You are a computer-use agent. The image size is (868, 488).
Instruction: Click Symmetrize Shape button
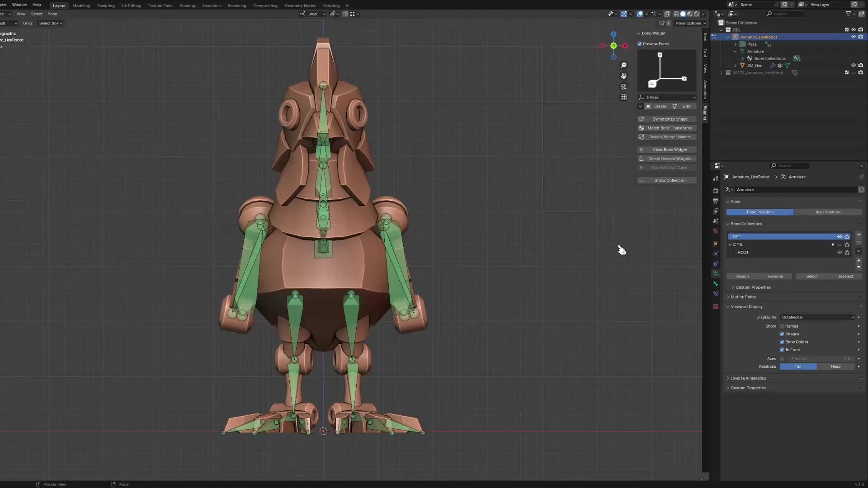pyautogui.click(x=667, y=119)
